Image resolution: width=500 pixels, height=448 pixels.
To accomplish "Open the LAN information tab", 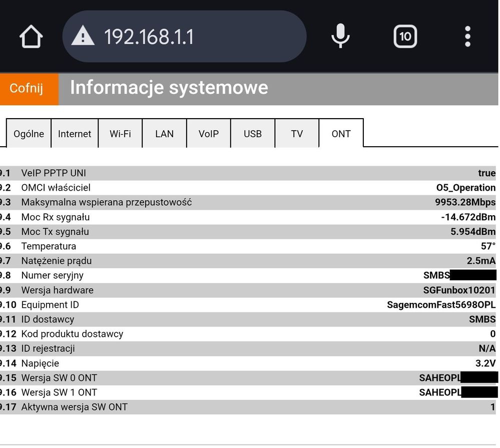I will tap(165, 133).
